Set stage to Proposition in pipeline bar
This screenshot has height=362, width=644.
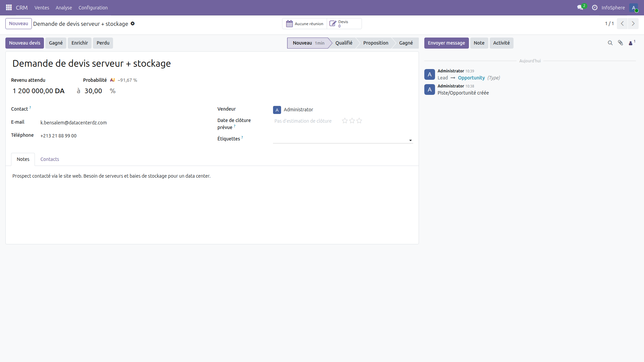coord(376,43)
